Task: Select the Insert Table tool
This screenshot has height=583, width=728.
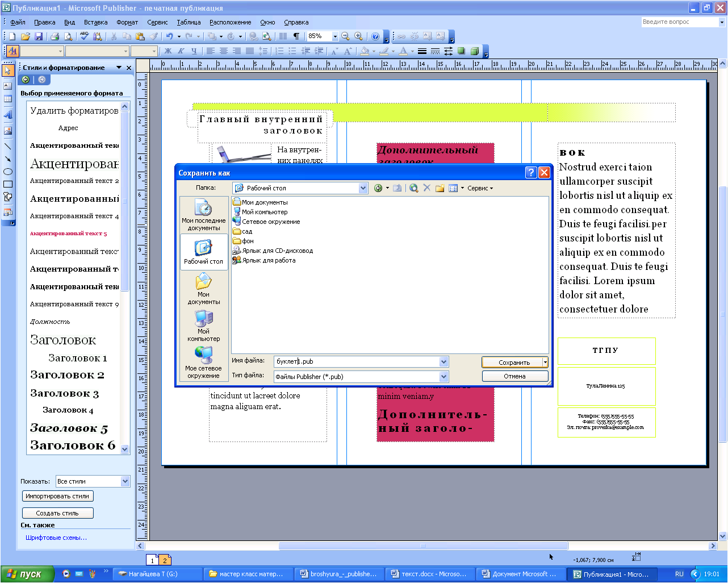Action: point(8,99)
